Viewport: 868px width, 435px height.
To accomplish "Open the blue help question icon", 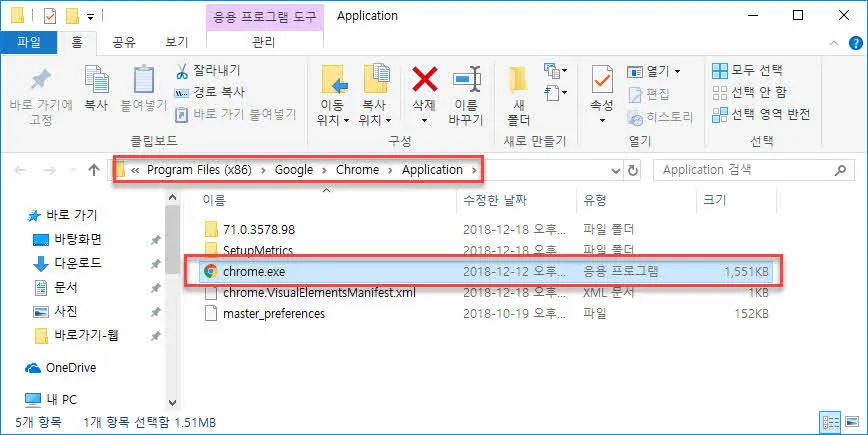I will point(855,43).
